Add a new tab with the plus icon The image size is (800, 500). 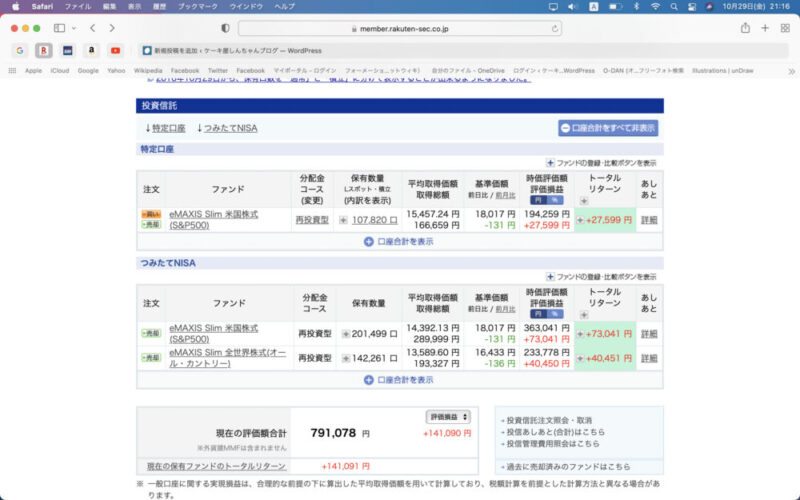pyautogui.click(x=765, y=28)
